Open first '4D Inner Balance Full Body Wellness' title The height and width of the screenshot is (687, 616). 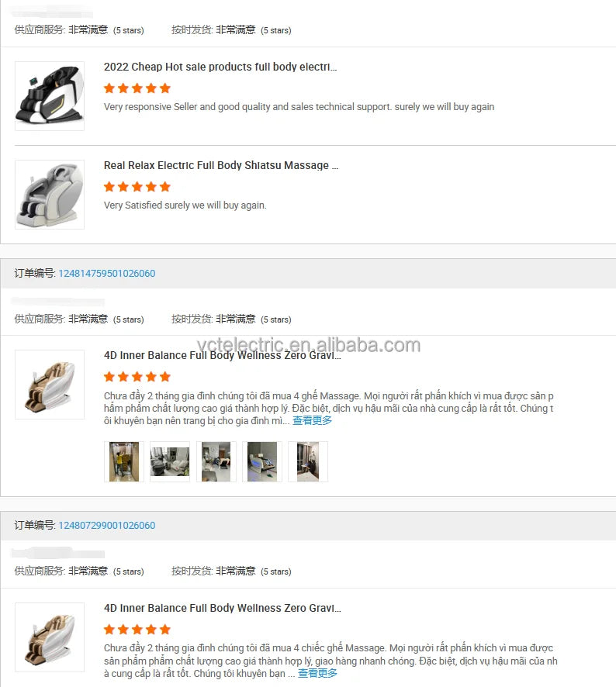(x=223, y=355)
